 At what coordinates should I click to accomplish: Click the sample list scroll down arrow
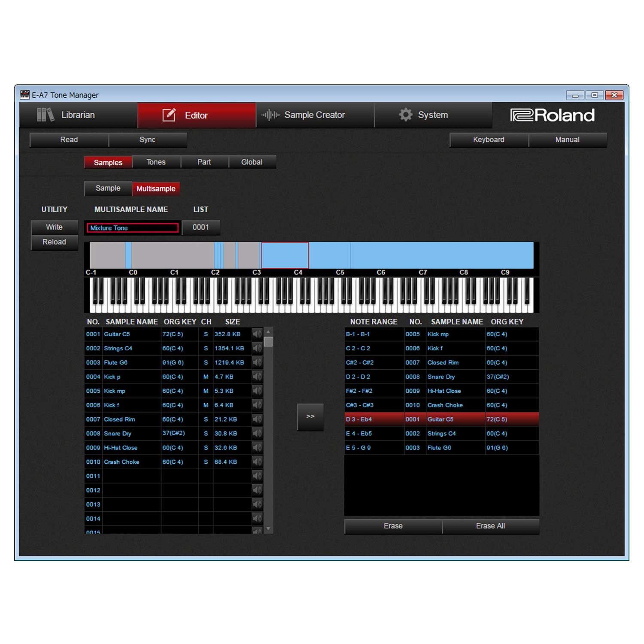point(268,529)
